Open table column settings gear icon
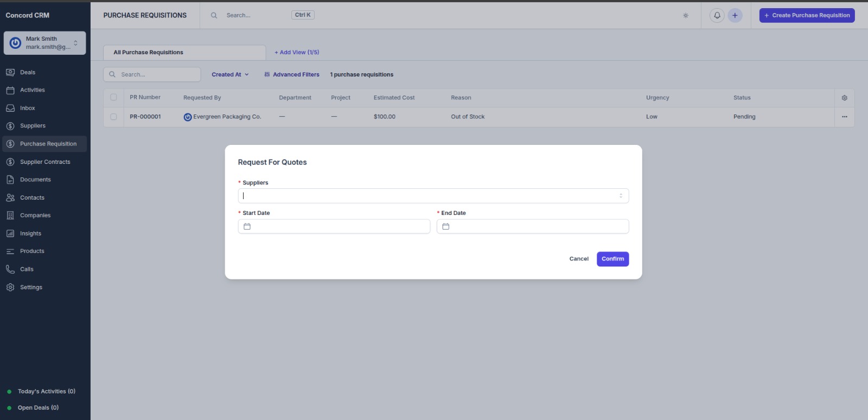 pos(844,98)
